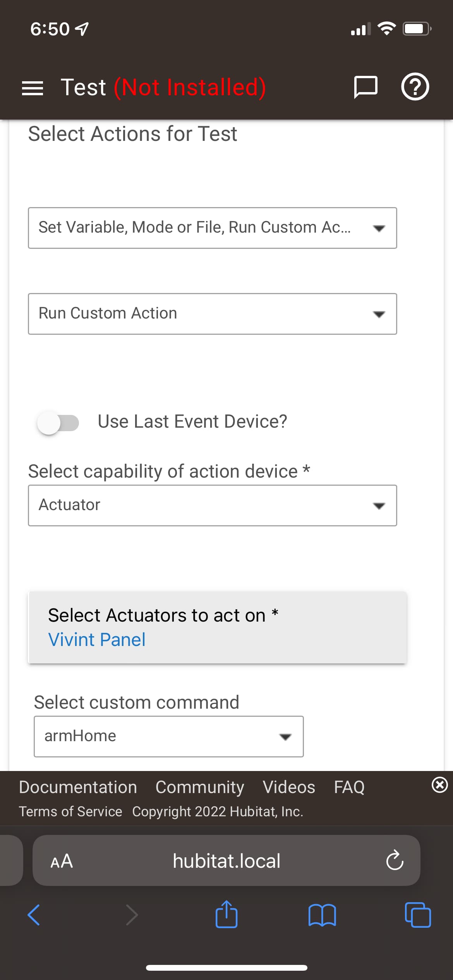
Task: Open the help question mark icon
Action: [415, 87]
